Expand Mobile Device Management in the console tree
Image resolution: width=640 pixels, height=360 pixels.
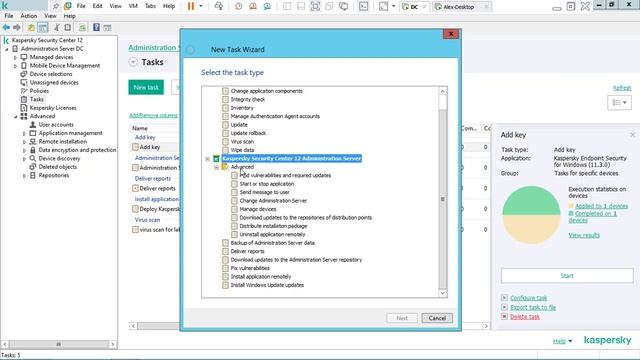(x=16, y=66)
